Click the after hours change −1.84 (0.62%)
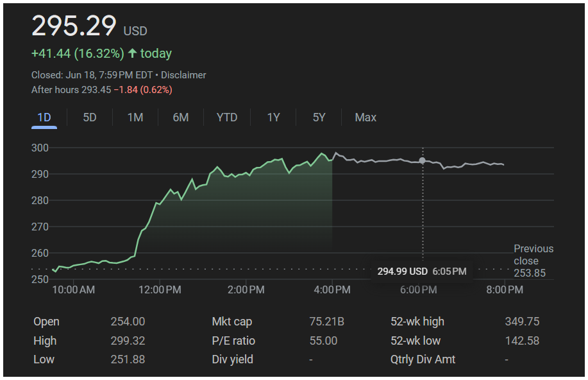The image size is (588, 380). pyautogui.click(x=143, y=90)
